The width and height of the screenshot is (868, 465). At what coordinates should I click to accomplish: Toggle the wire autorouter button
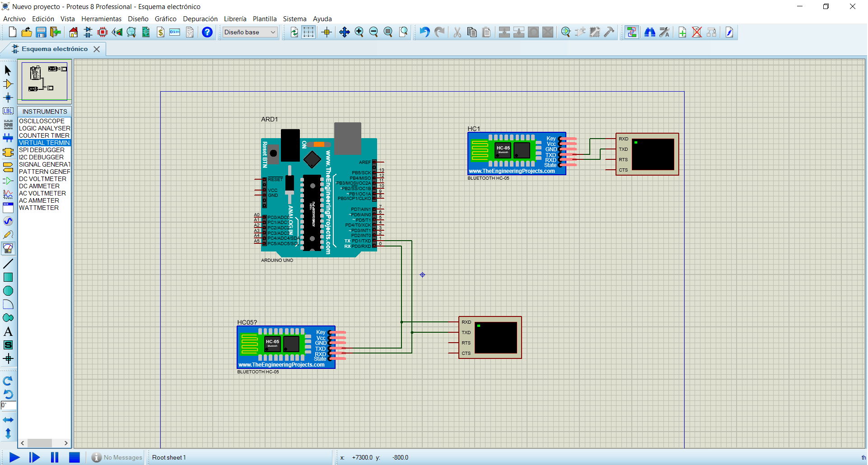(632, 32)
